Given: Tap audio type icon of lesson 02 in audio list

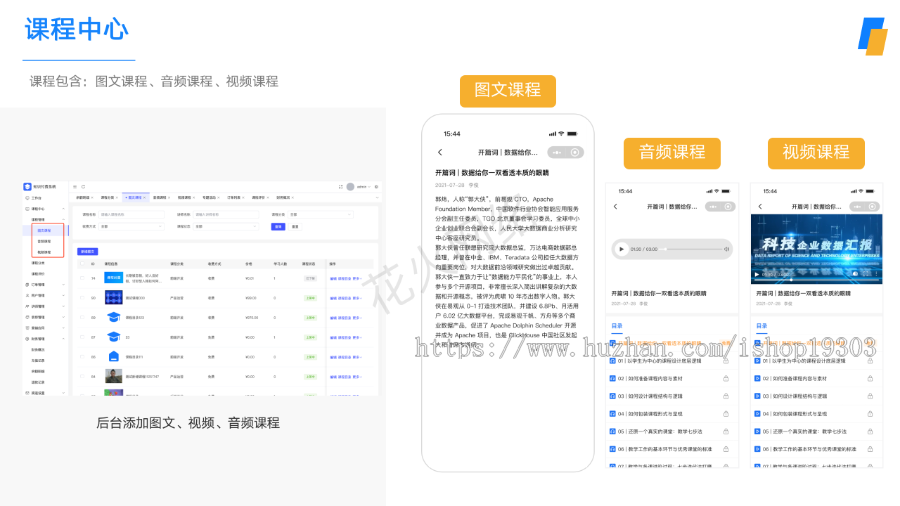Looking at the screenshot, I should pyautogui.click(x=612, y=379).
